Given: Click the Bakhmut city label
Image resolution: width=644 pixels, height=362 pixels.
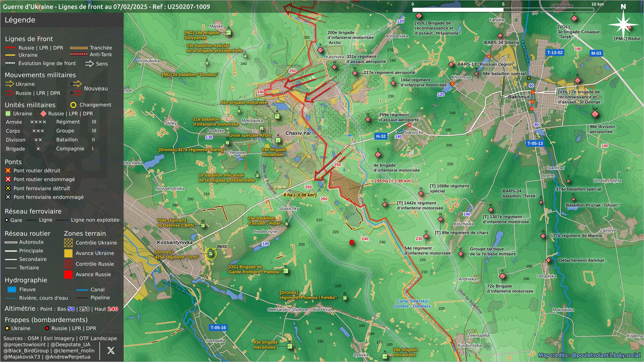Looking at the screenshot, I should (519, 97).
